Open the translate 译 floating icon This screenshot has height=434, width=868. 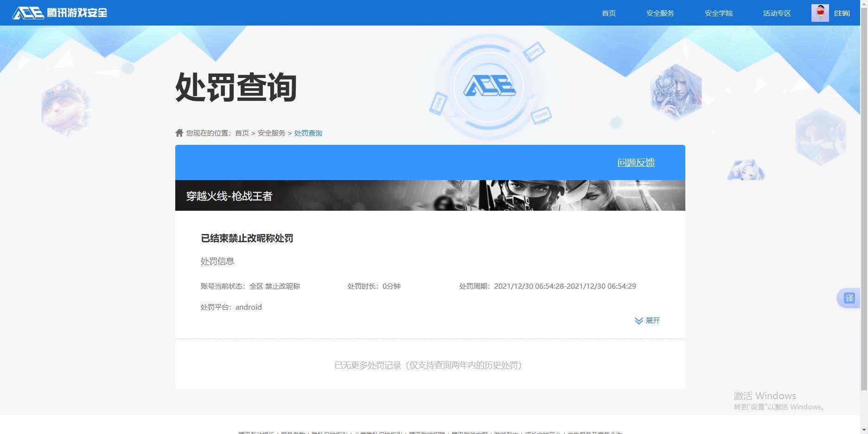click(x=850, y=298)
